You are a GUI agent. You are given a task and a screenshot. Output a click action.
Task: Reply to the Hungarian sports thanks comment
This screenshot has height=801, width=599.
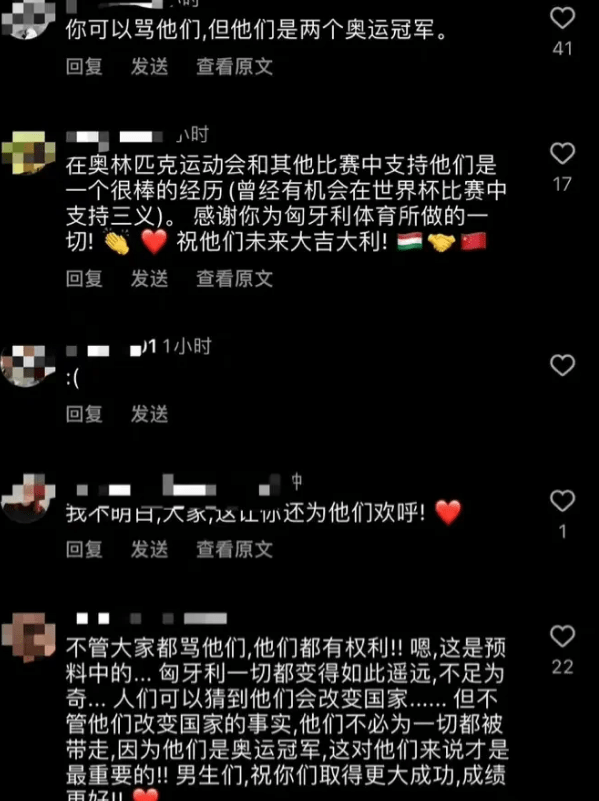click(x=84, y=278)
